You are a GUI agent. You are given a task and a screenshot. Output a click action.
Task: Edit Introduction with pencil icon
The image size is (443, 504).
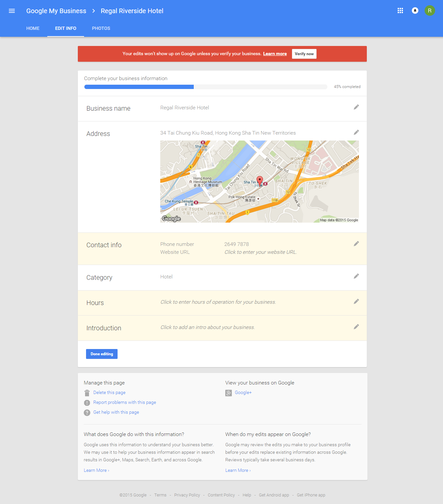[x=356, y=327]
